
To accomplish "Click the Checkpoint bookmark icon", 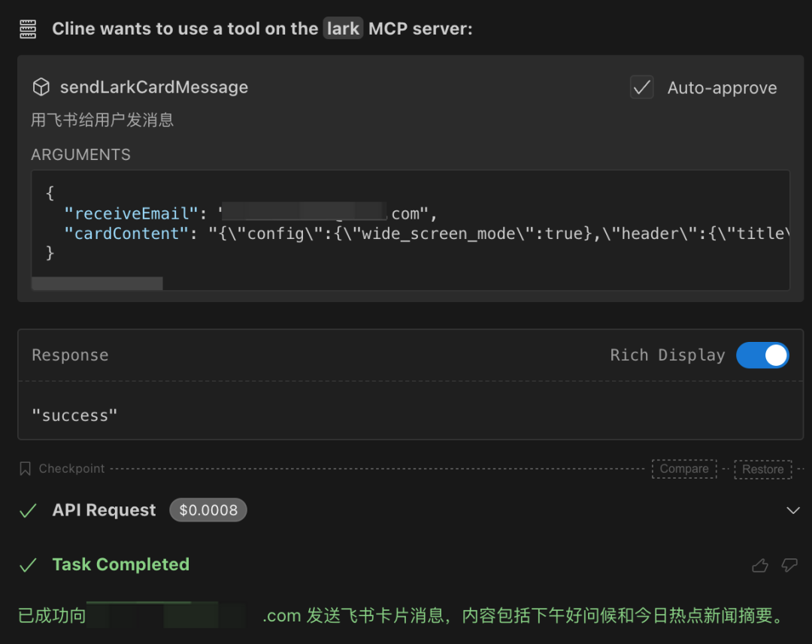I will coord(25,468).
